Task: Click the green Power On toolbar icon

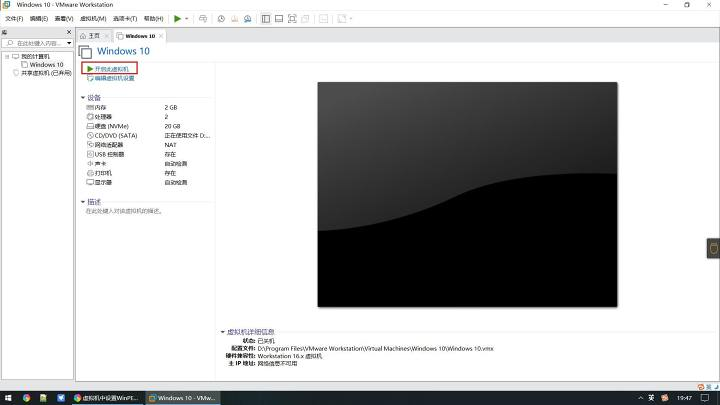Action: [x=177, y=19]
